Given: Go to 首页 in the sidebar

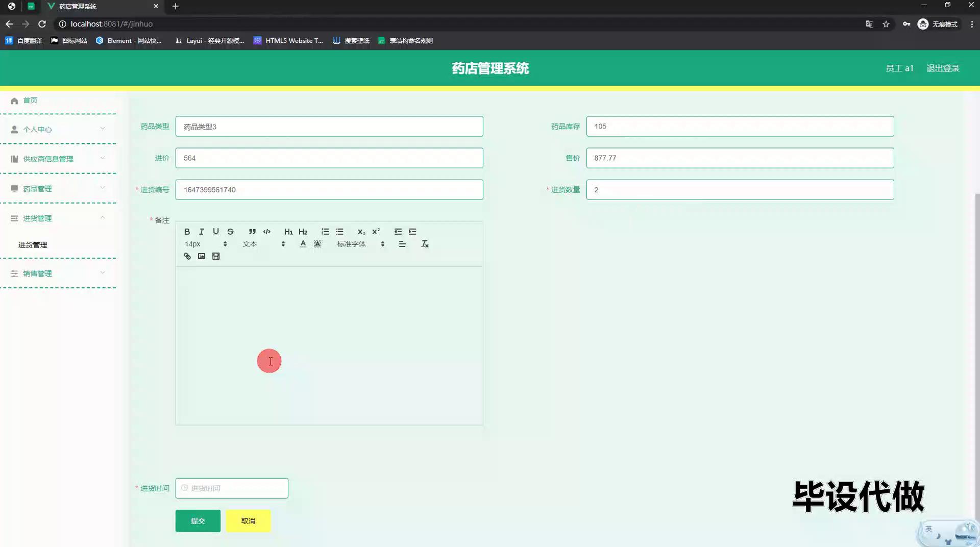Looking at the screenshot, I should pyautogui.click(x=30, y=101).
